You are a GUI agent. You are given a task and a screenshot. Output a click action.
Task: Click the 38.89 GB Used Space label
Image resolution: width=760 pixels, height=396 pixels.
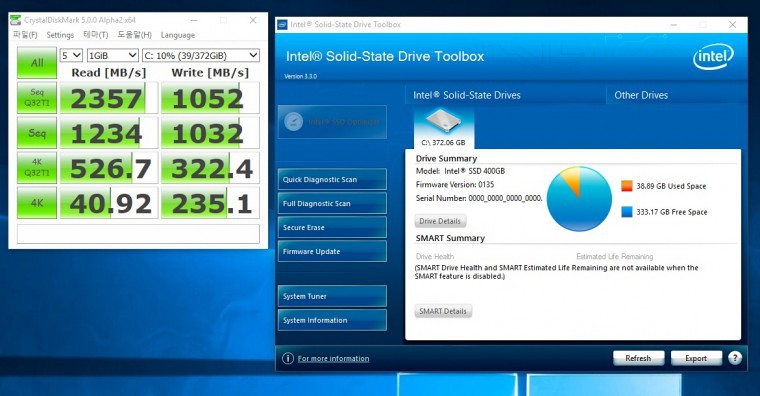point(671,186)
